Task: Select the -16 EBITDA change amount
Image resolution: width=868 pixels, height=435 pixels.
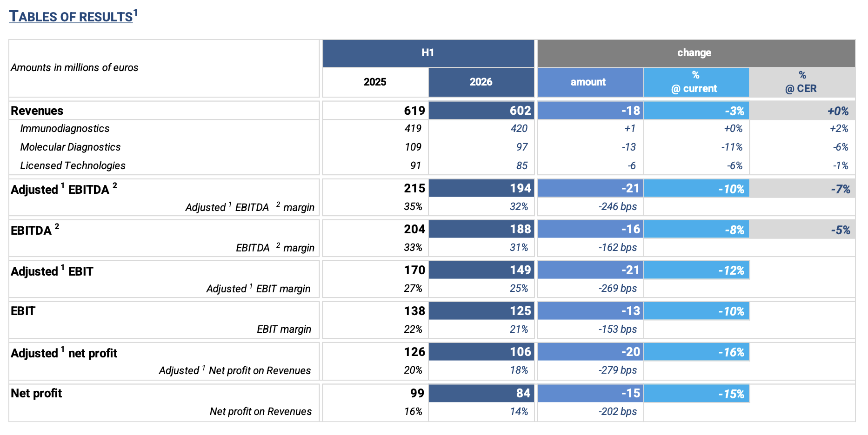Action: tap(631, 229)
